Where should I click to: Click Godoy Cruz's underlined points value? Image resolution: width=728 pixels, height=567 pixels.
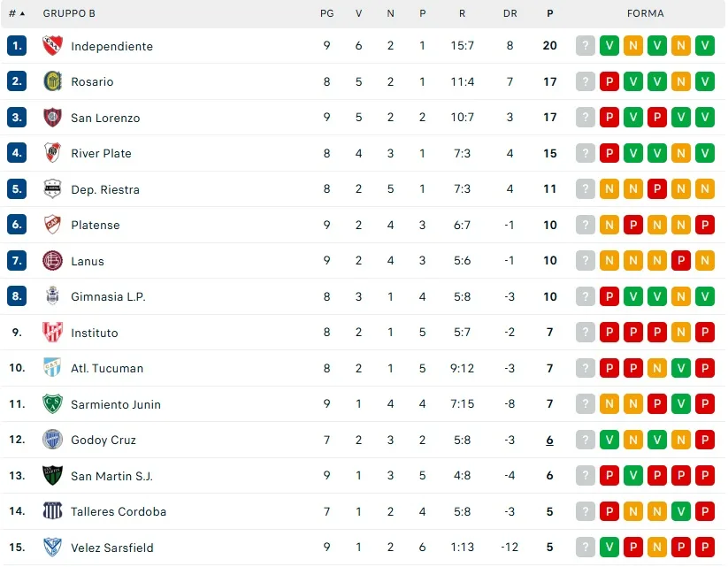549,440
